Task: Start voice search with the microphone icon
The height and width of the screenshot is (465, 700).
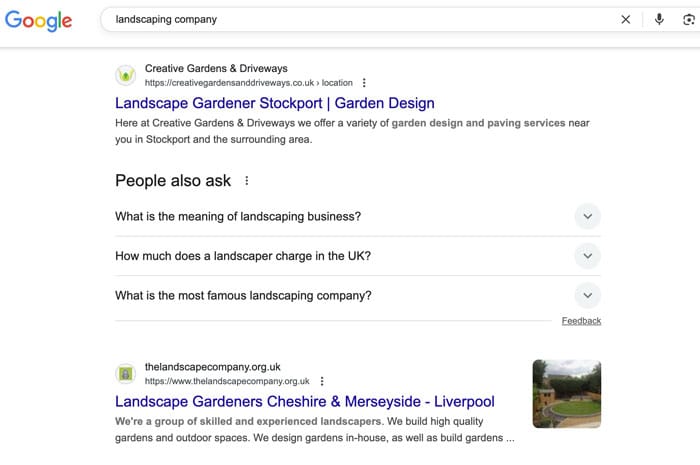Action: tap(659, 20)
